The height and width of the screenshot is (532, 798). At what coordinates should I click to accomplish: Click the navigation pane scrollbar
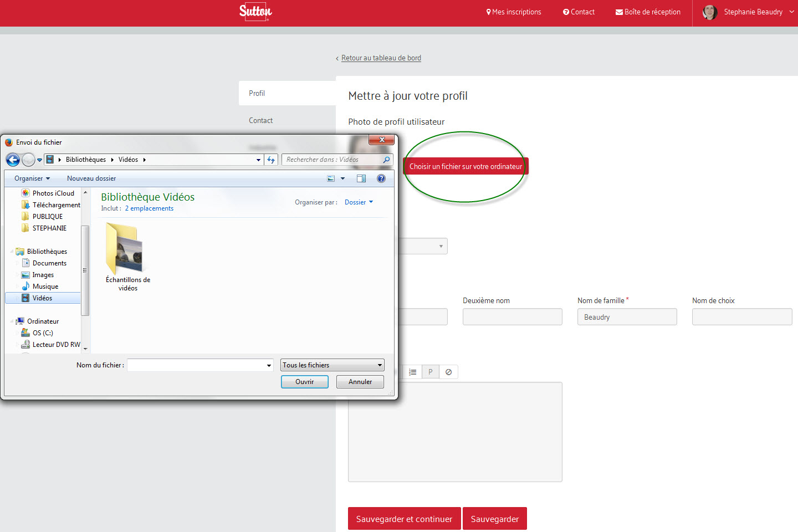pyautogui.click(x=85, y=270)
